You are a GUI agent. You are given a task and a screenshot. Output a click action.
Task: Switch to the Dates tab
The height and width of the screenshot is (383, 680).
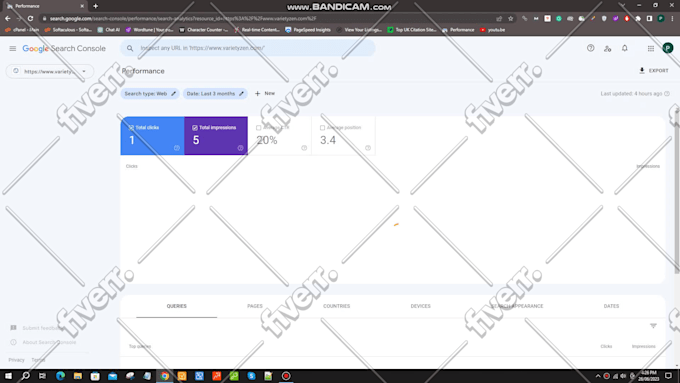tap(611, 306)
